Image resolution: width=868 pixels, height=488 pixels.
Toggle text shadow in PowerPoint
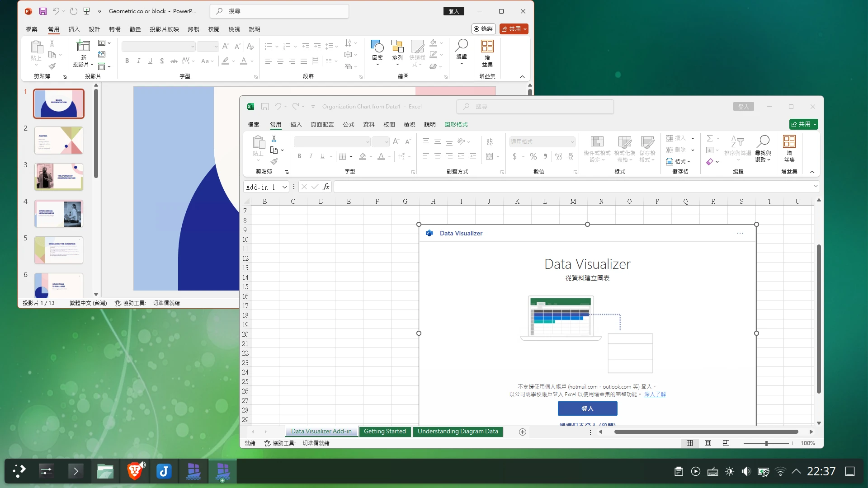click(161, 61)
